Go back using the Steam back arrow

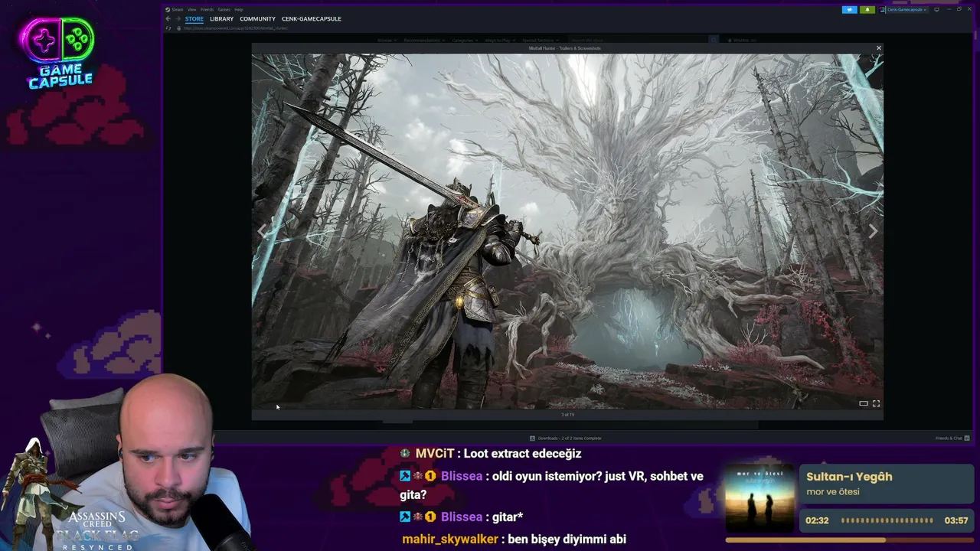pyautogui.click(x=168, y=18)
